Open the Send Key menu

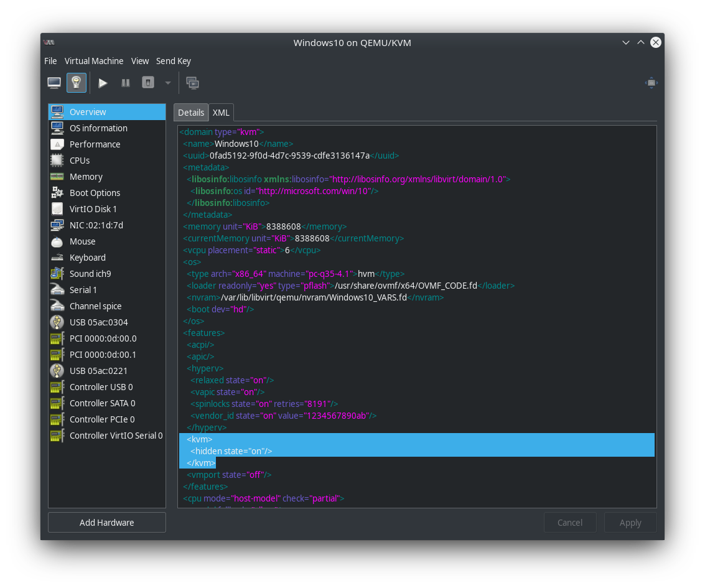click(174, 61)
